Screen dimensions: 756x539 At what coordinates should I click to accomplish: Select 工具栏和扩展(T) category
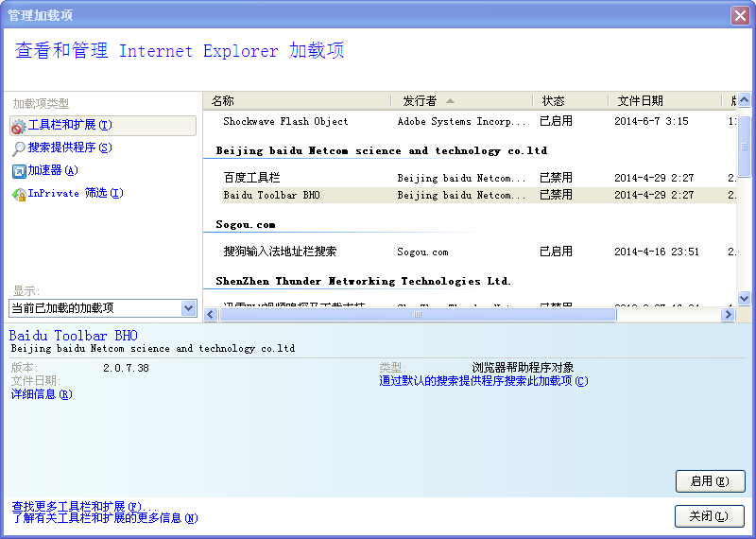tap(103, 126)
